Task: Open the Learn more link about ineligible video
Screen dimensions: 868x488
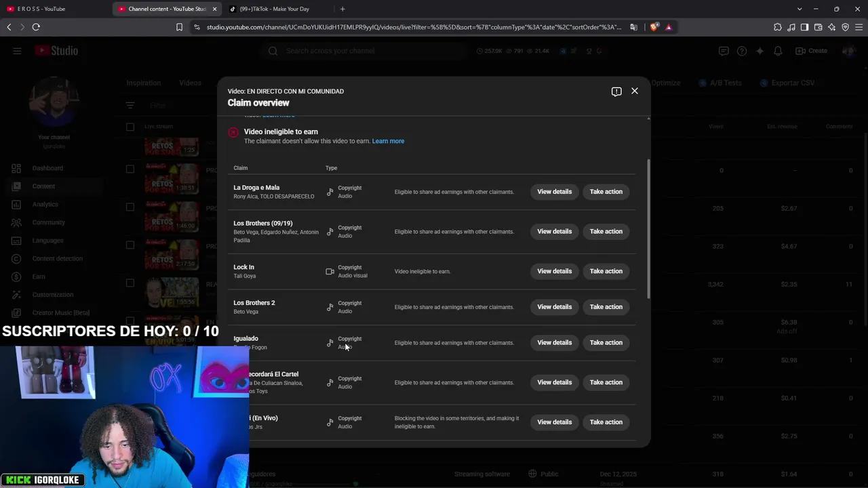Action: pyautogui.click(x=388, y=141)
